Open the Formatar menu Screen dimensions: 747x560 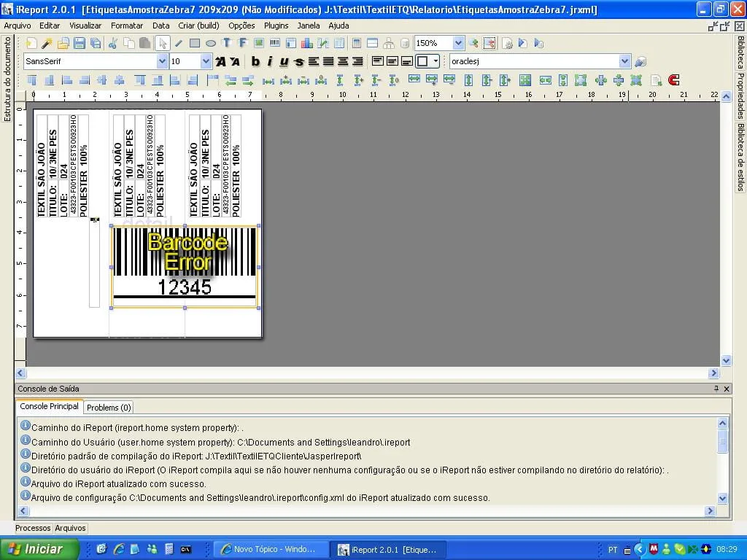(127, 26)
